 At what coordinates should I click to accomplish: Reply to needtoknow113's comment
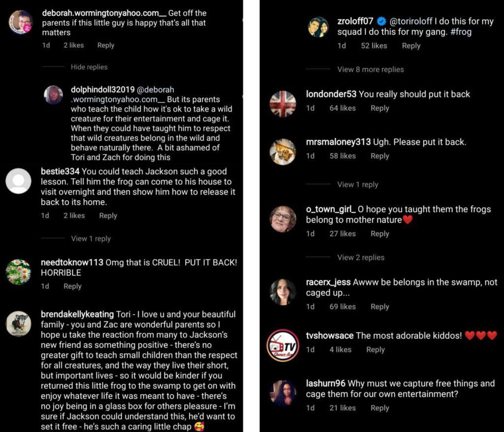(x=72, y=286)
